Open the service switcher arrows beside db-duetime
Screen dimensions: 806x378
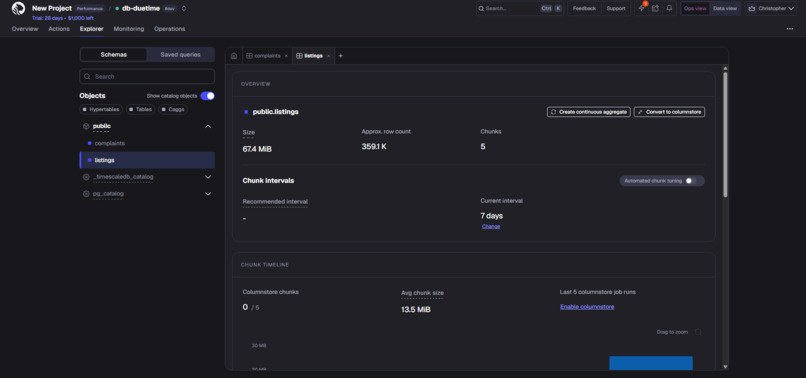click(184, 9)
